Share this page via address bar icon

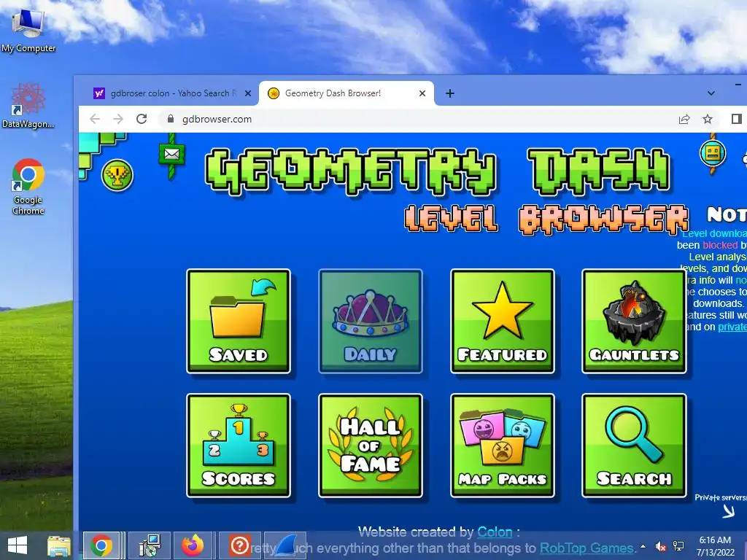point(684,119)
